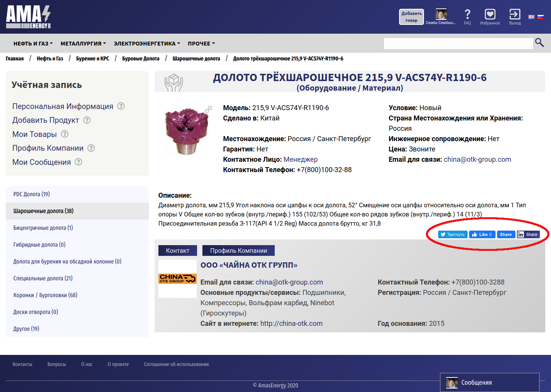Click help icon beside Мои Товары
The height and width of the screenshot is (392, 551).
(x=65, y=134)
